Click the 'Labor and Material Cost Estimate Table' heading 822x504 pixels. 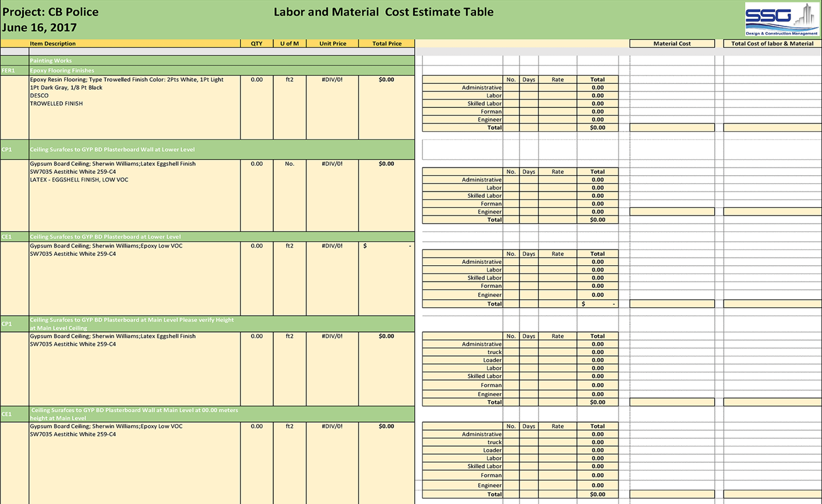click(384, 12)
